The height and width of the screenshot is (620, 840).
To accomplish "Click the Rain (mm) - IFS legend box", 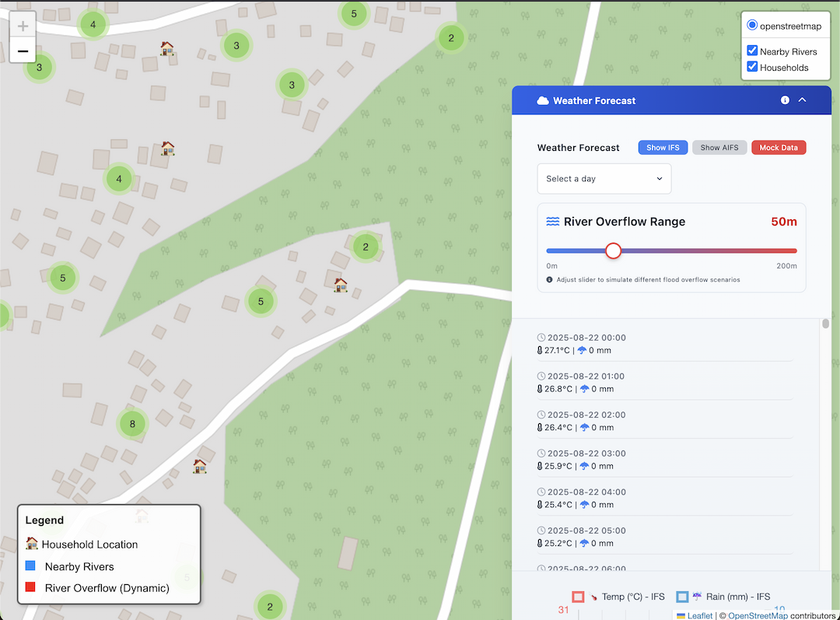I will 682,597.
